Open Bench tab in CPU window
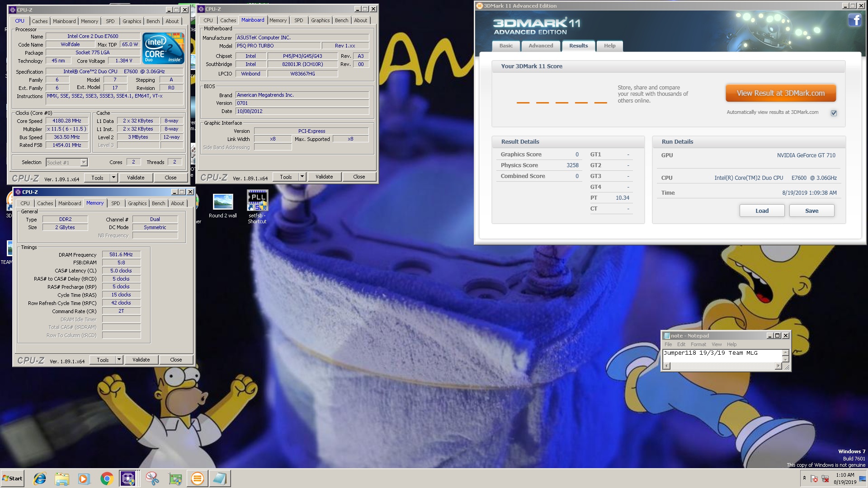868x488 pixels. [153, 21]
